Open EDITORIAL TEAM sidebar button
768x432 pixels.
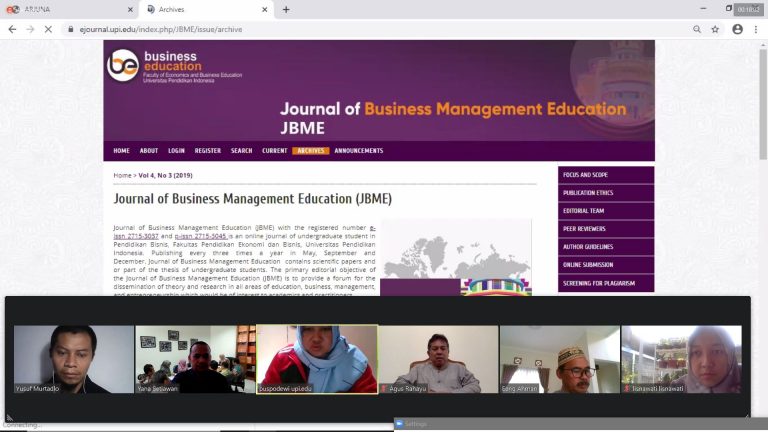(606, 211)
